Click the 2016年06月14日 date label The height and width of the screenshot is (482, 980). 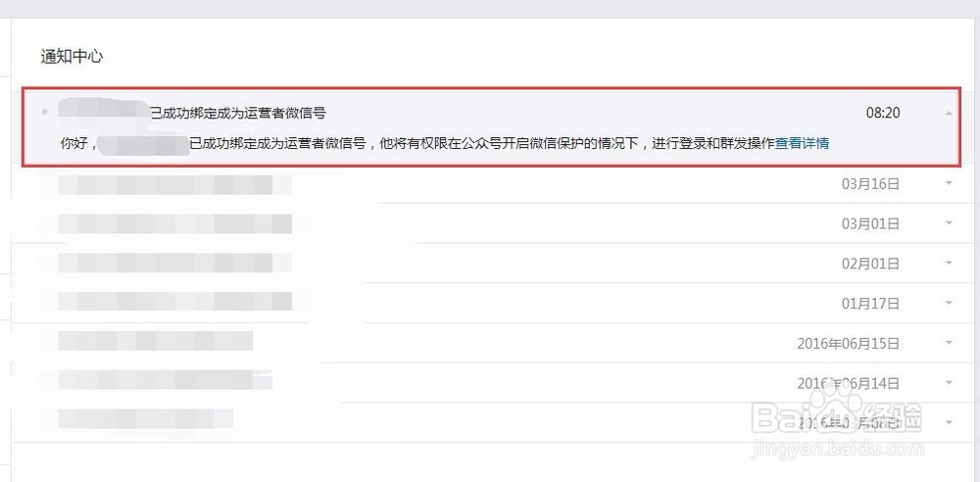(x=848, y=383)
